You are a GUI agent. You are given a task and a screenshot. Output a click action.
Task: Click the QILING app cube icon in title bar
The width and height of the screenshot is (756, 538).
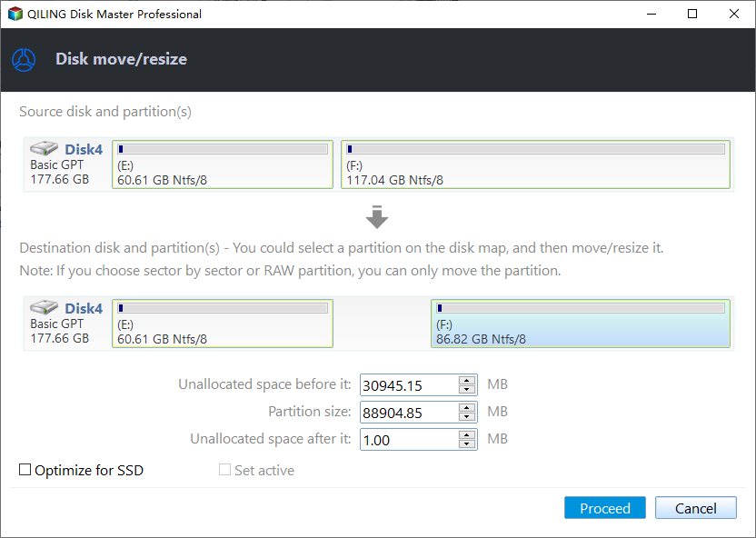click(15, 14)
